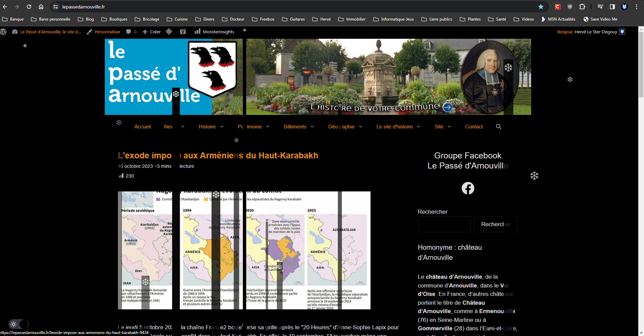Open the MSN Actualités bookmark
644x336 pixels.
(558, 19)
